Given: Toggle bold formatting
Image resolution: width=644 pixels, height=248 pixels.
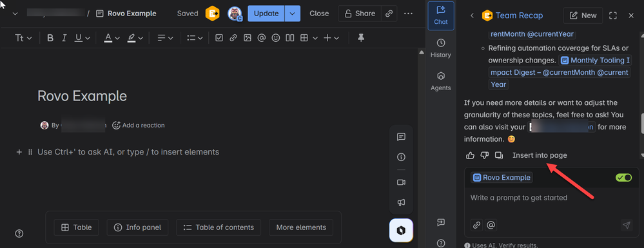Looking at the screenshot, I should click(50, 38).
